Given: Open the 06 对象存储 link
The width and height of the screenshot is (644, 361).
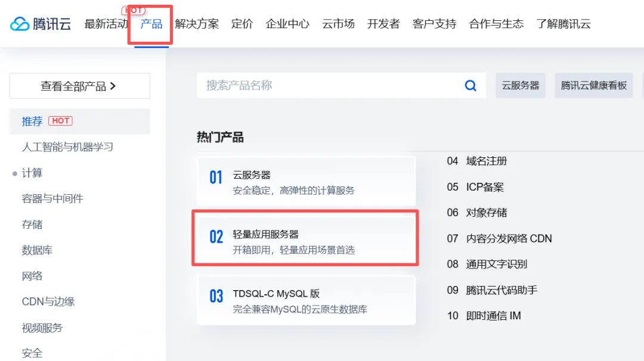Looking at the screenshot, I should tap(477, 213).
